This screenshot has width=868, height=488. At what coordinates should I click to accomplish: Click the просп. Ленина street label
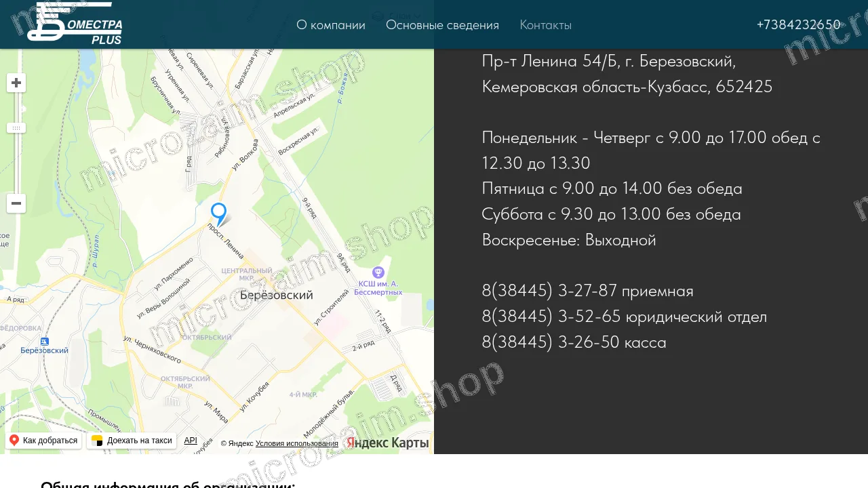pos(226,241)
